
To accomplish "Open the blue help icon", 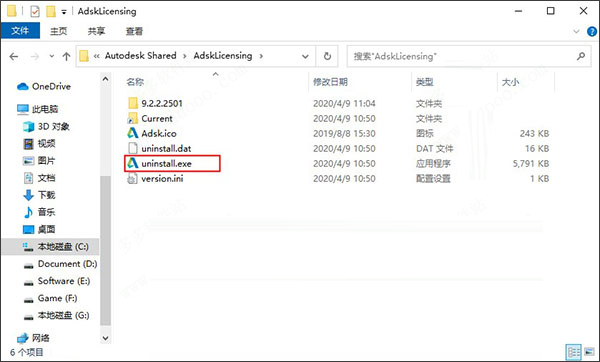I will tap(592, 31).
